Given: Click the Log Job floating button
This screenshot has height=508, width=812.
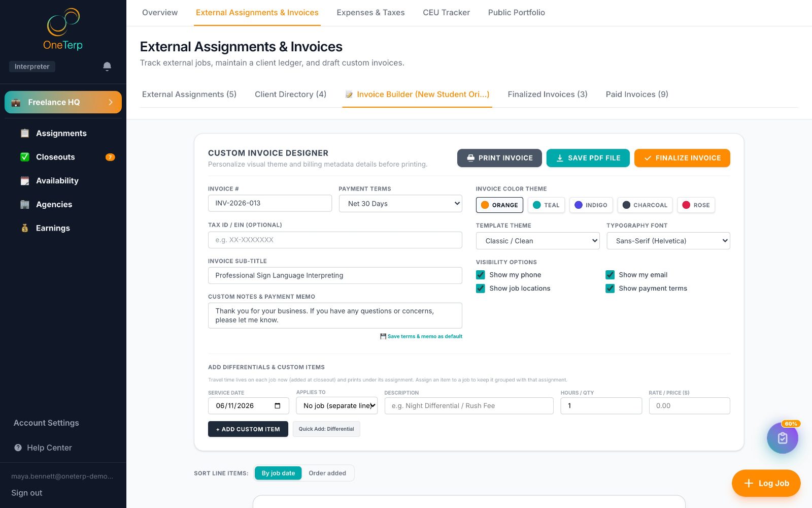Looking at the screenshot, I should [766, 483].
